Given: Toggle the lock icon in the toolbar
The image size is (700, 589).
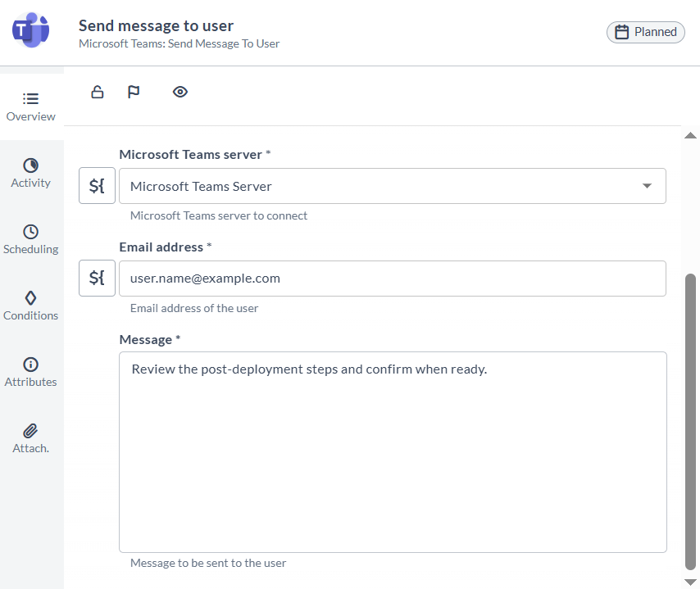Looking at the screenshot, I should point(98,92).
